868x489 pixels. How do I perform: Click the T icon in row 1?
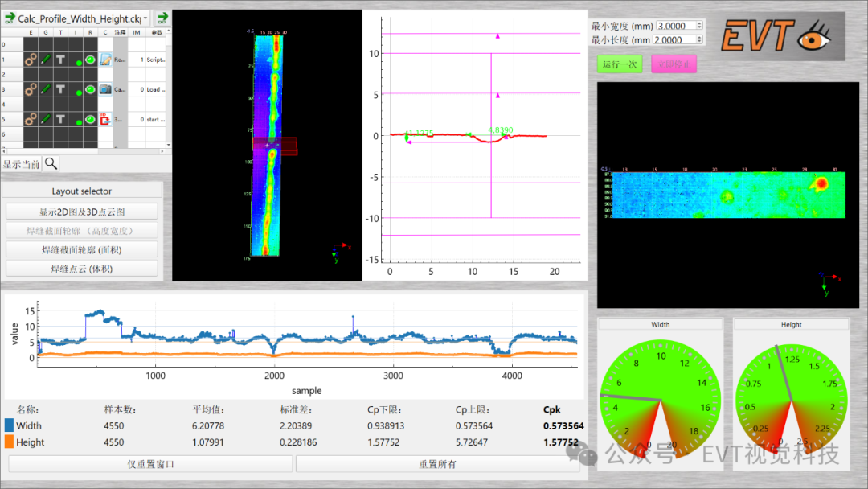(x=60, y=60)
